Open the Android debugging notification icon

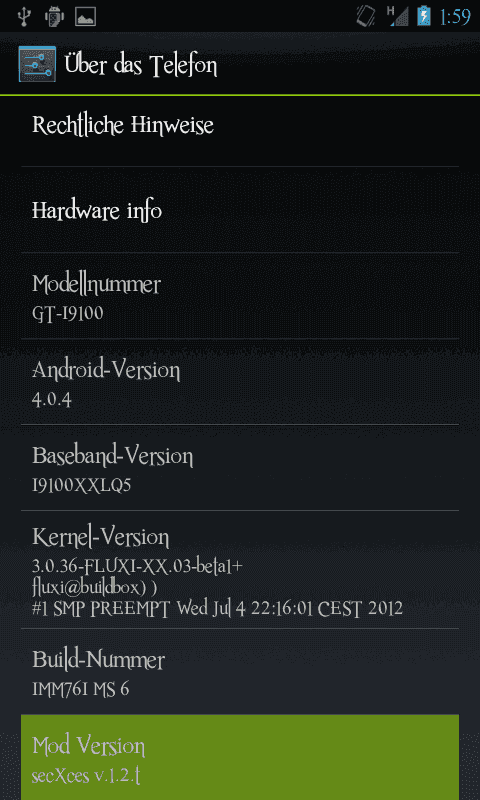(x=54, y=16)
